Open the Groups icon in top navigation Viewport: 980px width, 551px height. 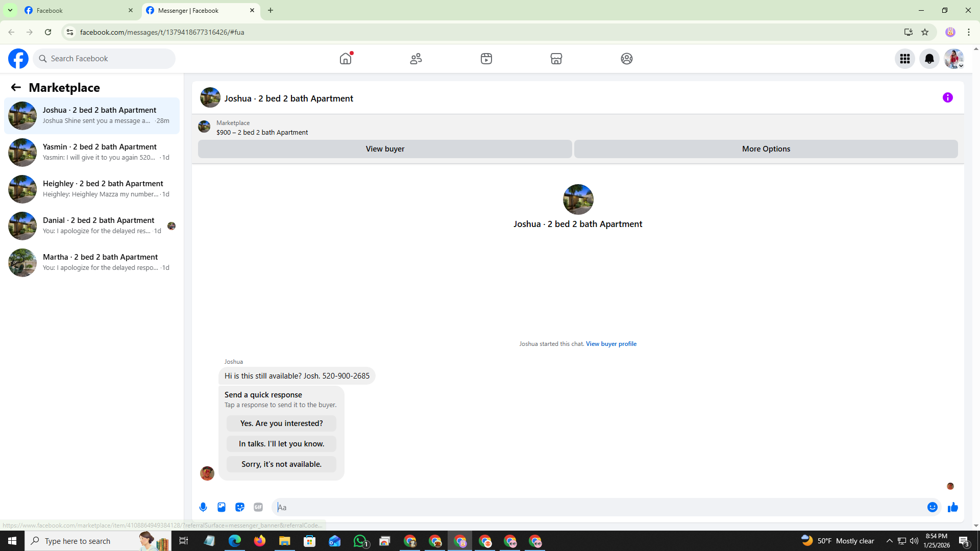pos(627,59)
